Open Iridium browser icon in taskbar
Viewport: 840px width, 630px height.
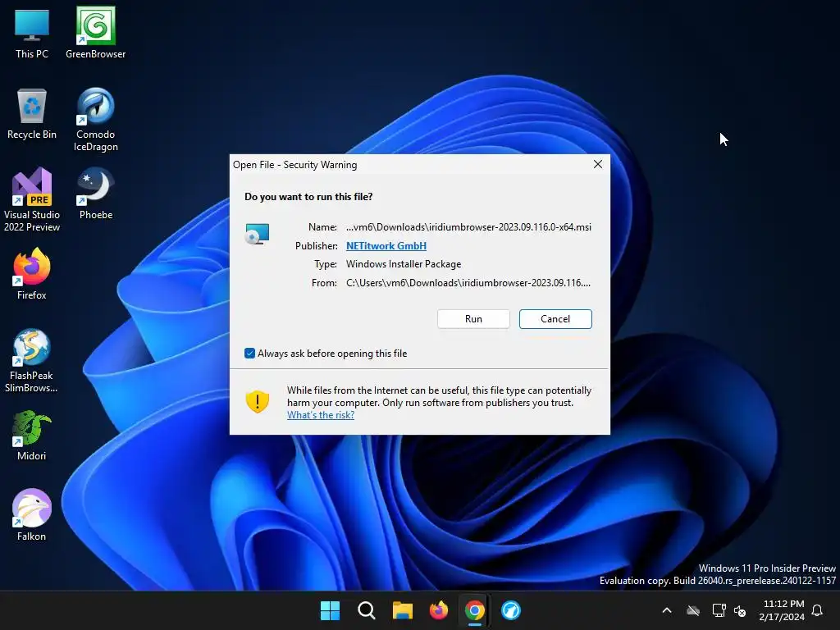511,610
